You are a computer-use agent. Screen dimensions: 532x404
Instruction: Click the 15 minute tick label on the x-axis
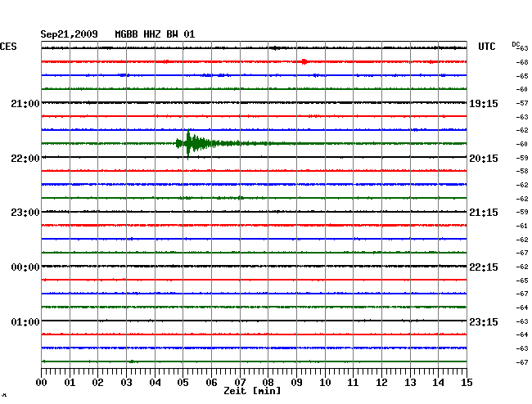tap(467, 382)
